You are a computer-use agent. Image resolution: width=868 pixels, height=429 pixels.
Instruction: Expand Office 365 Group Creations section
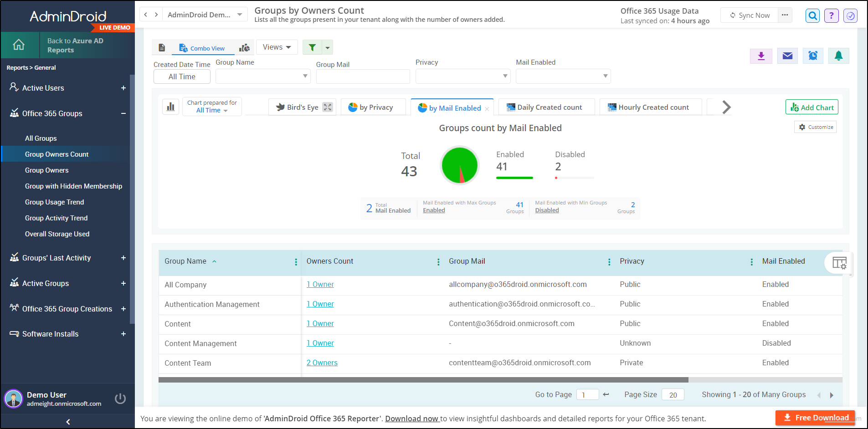click(x=123, y=309)
